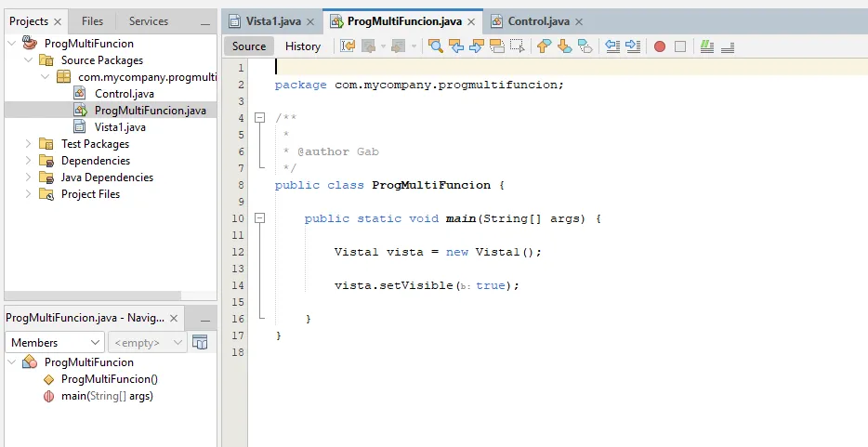The image size is (868, 447).
Task: Click Vista1.java form file icon
Action: click(80, 126)
